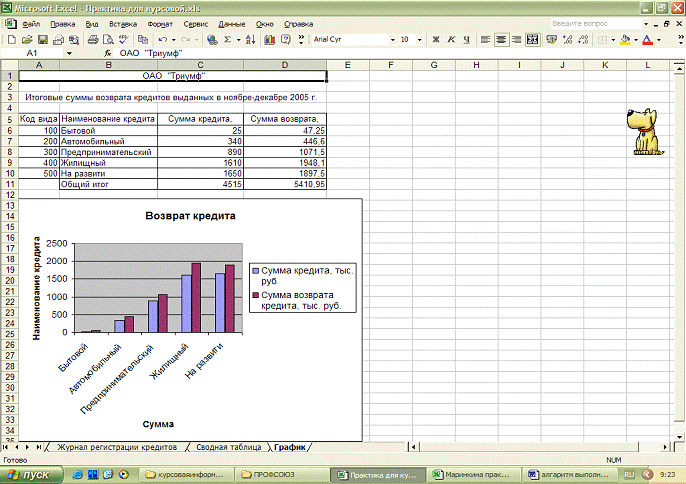Screen dimensions: 686x484
Task: Click the yellow fill color bucket
Action: (x=624, y=40)
